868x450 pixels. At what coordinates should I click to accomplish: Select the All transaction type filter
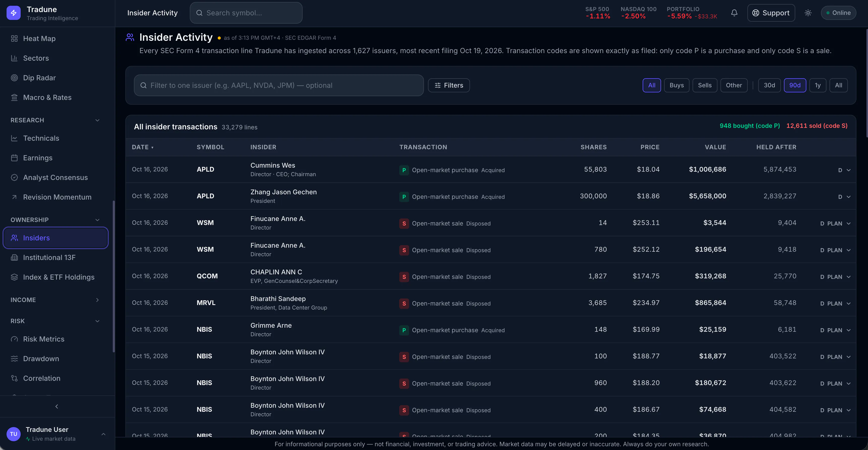[x=652, y=85]
